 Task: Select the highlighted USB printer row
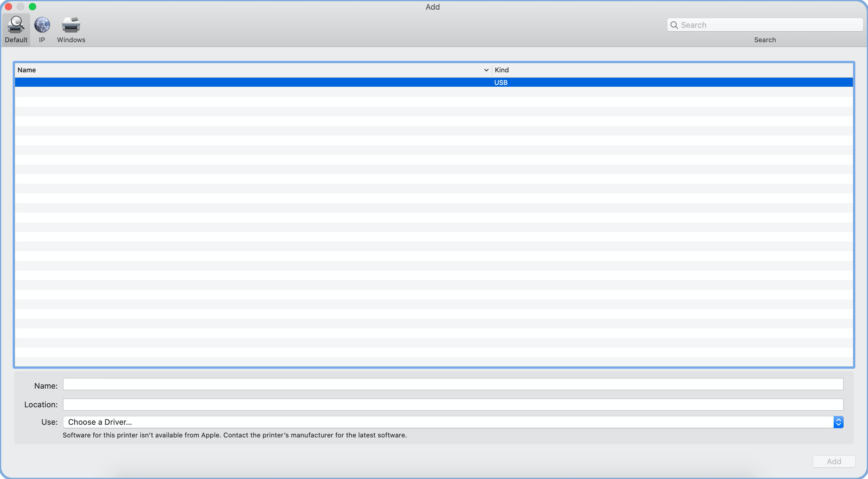433,83
